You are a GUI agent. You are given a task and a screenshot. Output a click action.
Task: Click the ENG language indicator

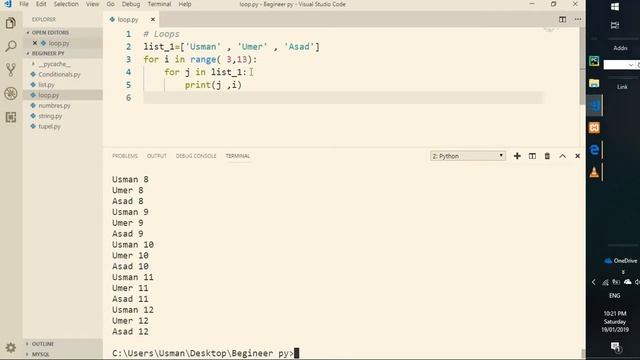pyautogui.click(x=615, y=296)
